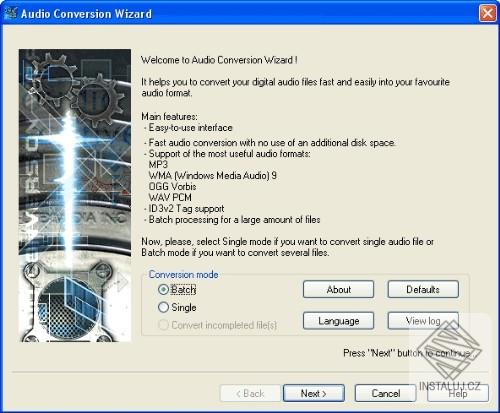The height and width of the screenshot is (413, 500).
Task: Click the Welcome to Audio Conversion Wizard heading
Action: [219, 60]
